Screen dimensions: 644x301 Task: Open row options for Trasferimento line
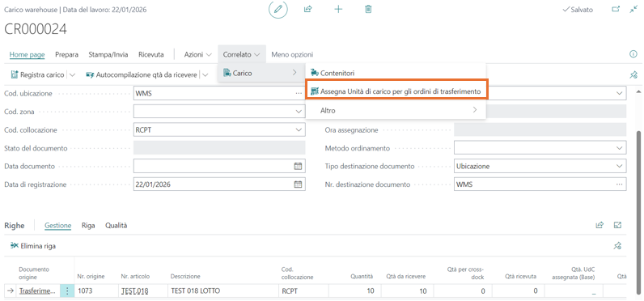point(67,291)
